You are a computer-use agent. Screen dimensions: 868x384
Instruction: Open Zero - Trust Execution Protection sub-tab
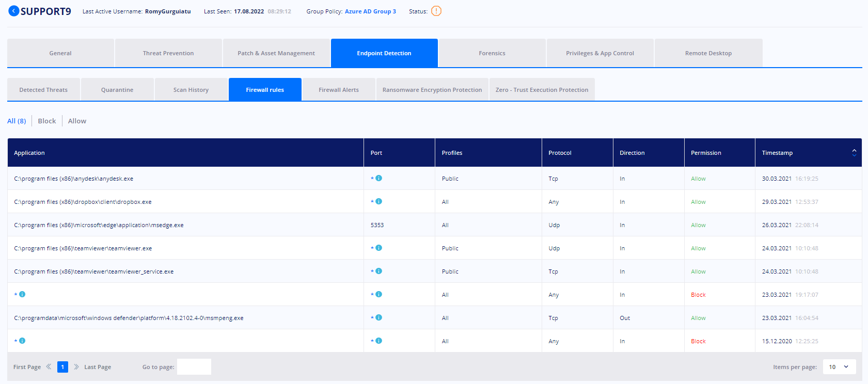click(542, 90)
